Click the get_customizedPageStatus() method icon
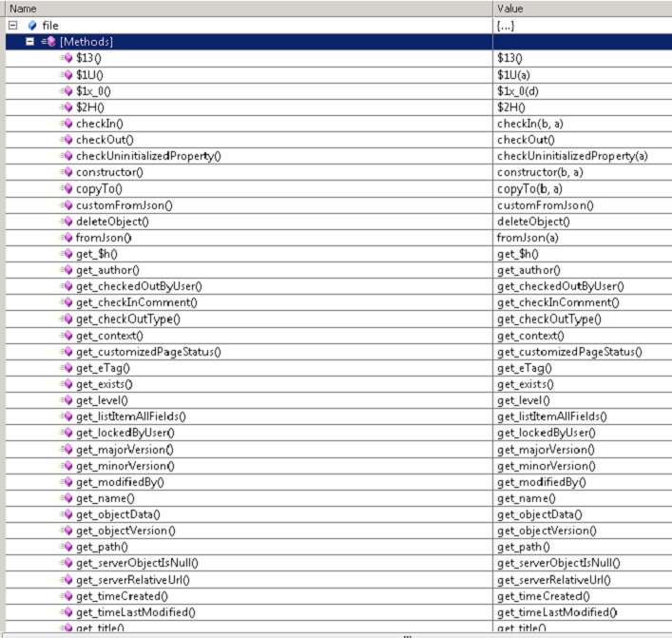Image resolution: width=672 pixels, height=638 pixels. (x=67, y=352)
